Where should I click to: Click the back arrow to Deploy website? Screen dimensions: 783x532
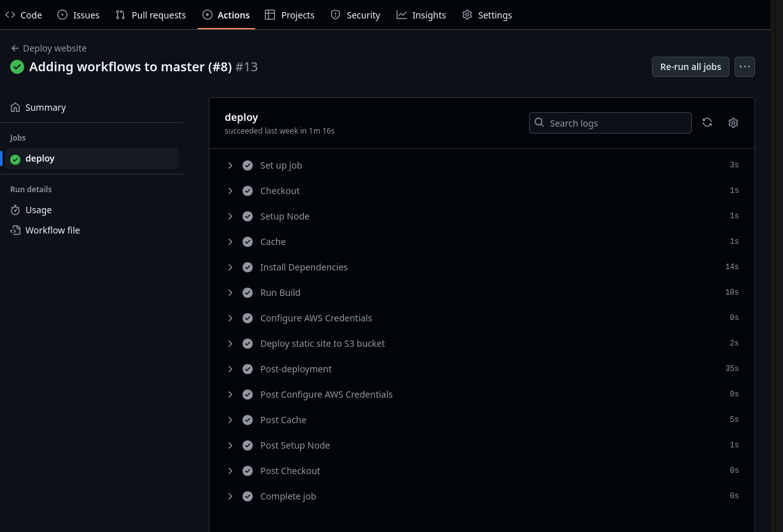click(15, 48)
